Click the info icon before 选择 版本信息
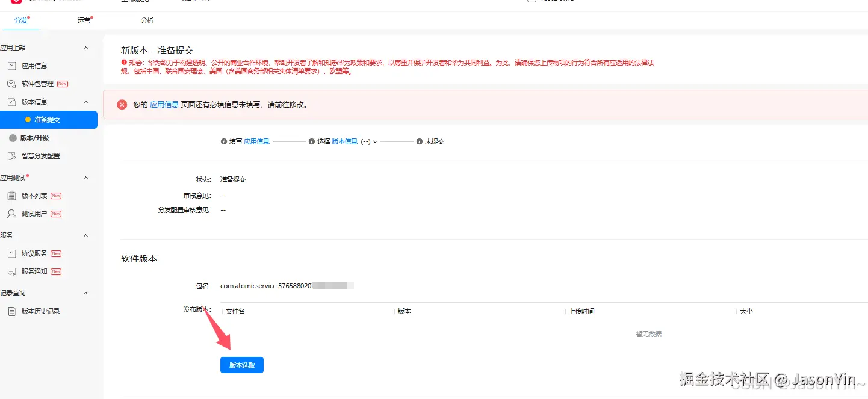The image size is (868, 399). click(x=312, y=141)
